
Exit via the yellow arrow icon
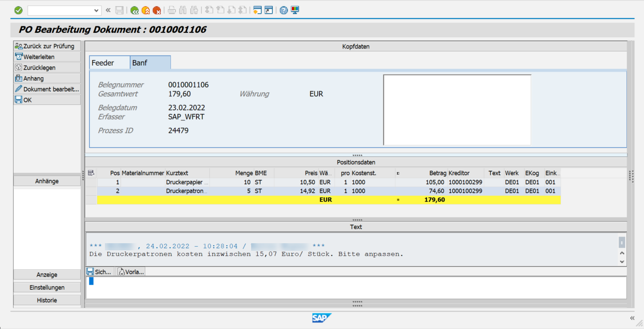146,10
